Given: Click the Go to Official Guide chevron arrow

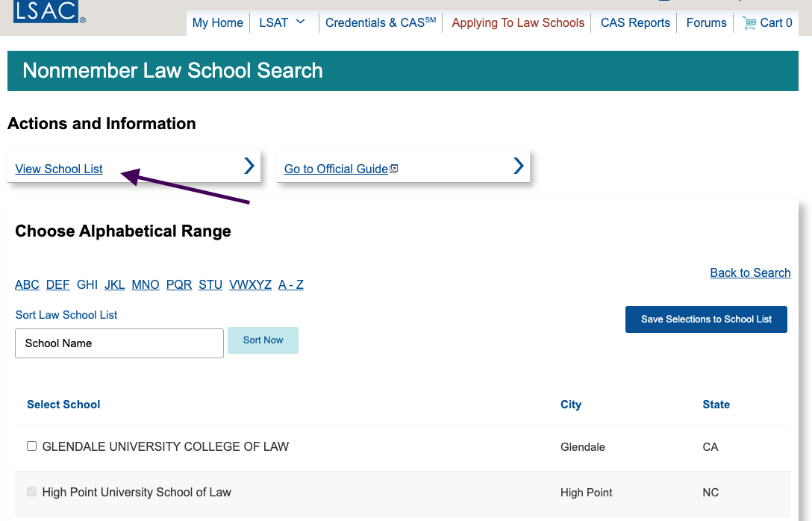Looking at the screenshot, I should [518, 166].
